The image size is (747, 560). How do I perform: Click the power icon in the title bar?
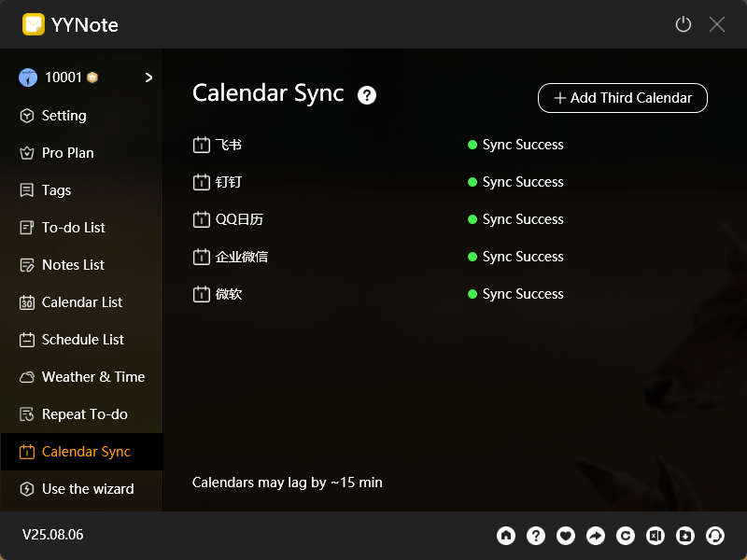point(683,24)
